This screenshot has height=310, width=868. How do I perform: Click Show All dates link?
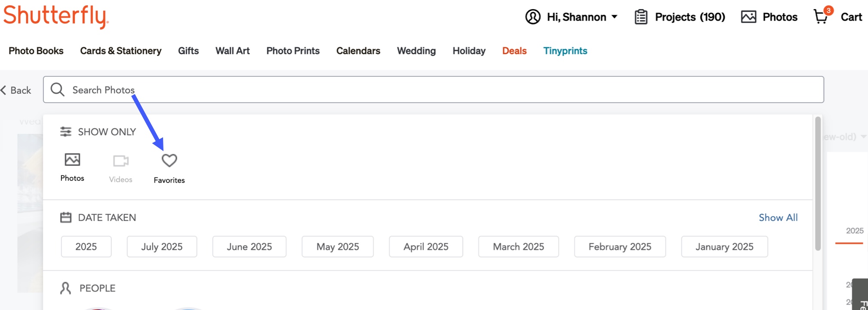pyautogui.click(x=778, y=217)
